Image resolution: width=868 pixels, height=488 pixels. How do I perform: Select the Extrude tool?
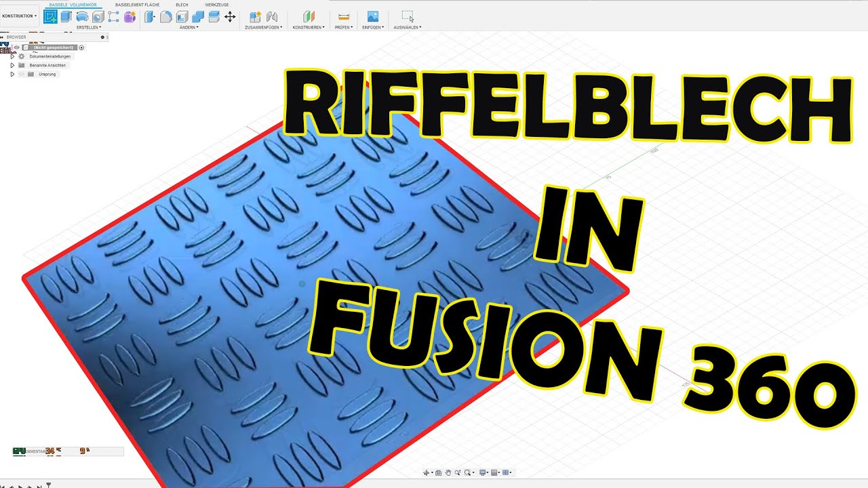click(x=66, y=16)
